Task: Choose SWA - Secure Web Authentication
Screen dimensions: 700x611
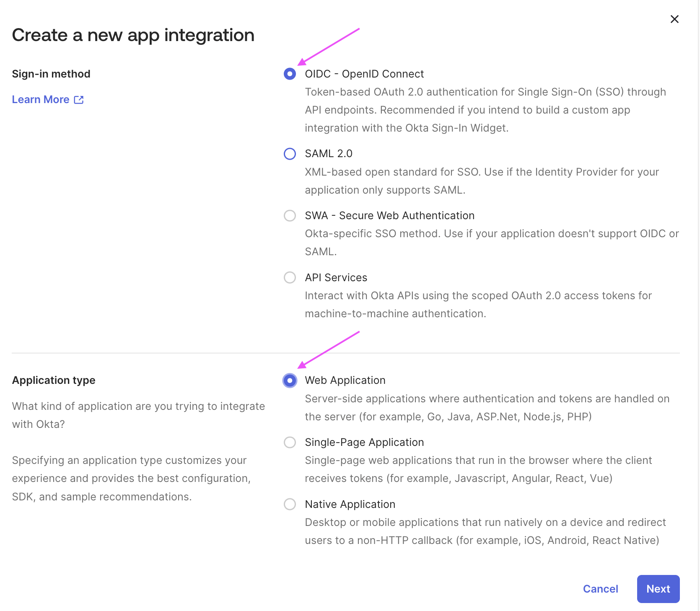Action: pos(290,216)
